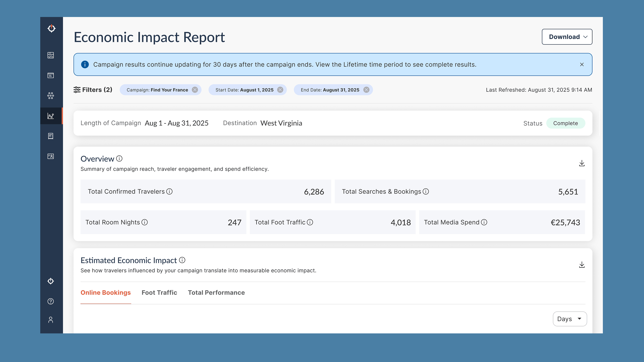The image size is (644, 362).
Task: Switch to the Foot Traffic tab
Action: [x=159, y=293]
